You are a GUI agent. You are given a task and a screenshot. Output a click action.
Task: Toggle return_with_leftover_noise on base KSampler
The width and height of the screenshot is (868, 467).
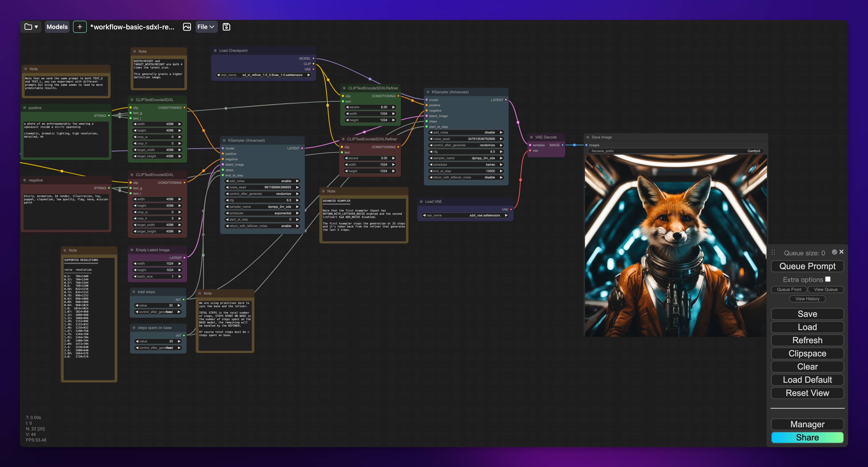pyautogui.click(x=262, y=226)
